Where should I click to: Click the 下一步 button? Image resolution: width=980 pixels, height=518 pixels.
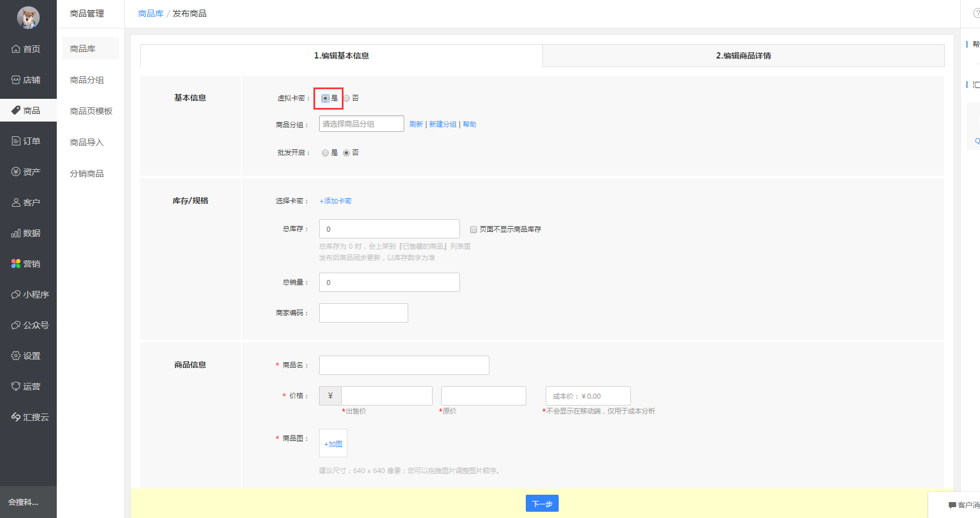[x=542, y=504]
